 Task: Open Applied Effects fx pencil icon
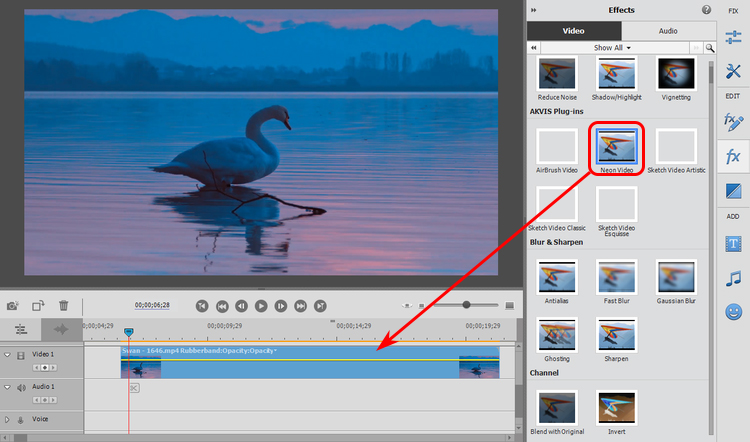(x=733, y=122)
